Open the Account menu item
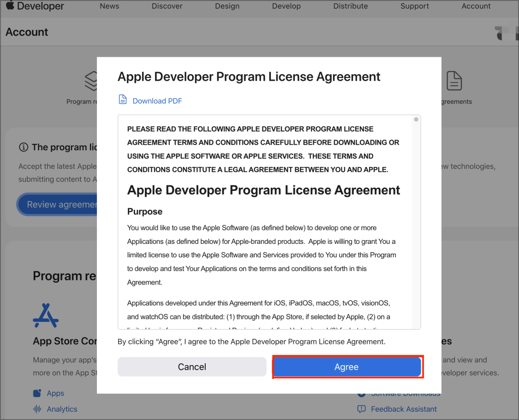 [x=476, y=6]
